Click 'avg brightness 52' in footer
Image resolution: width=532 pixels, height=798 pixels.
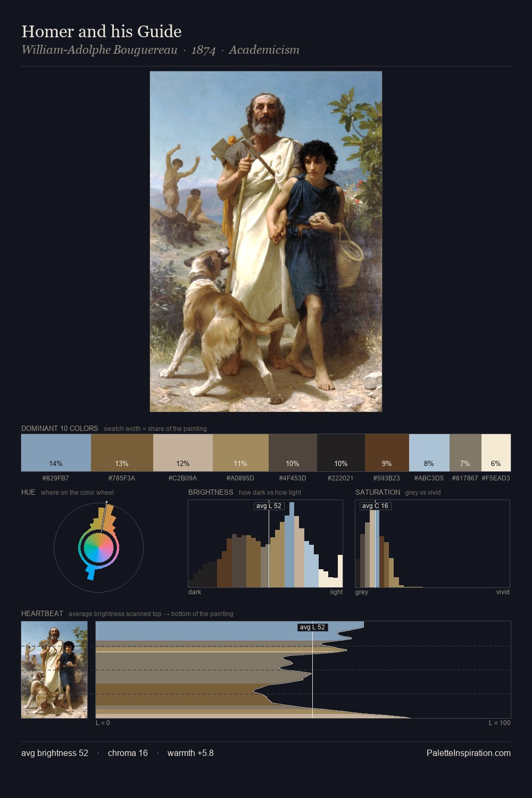tap(55, 753)
